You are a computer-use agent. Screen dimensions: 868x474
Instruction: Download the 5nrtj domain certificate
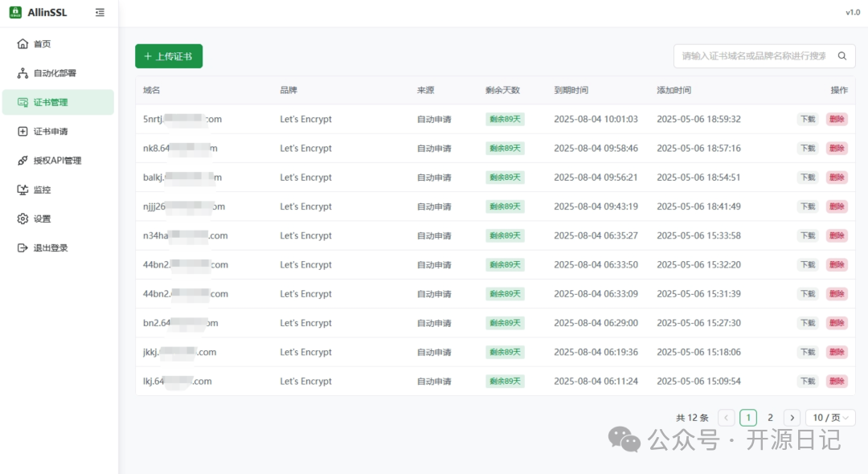tap(807, 119)
